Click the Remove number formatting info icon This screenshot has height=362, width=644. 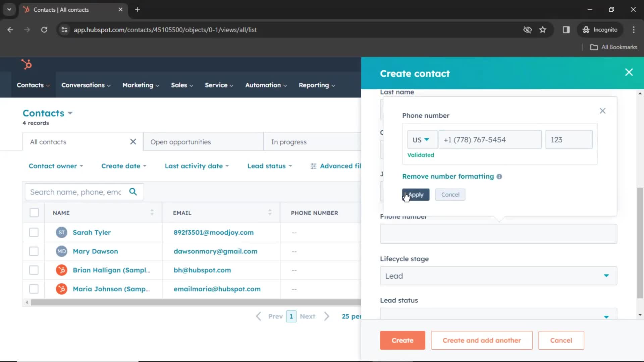pyautogui.click(x=499, y=176)
